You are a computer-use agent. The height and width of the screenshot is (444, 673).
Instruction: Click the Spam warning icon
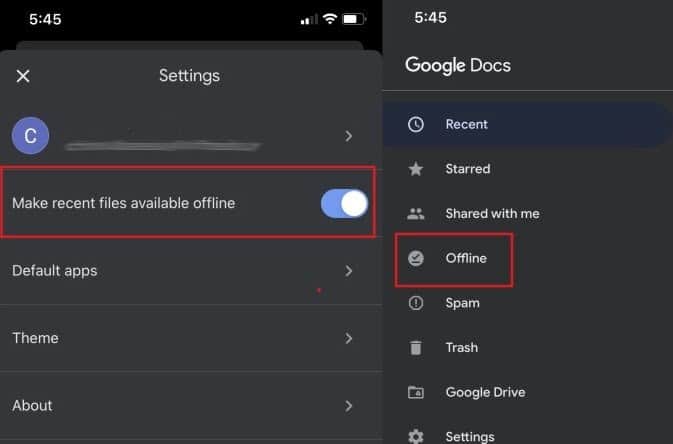[415, 303]
